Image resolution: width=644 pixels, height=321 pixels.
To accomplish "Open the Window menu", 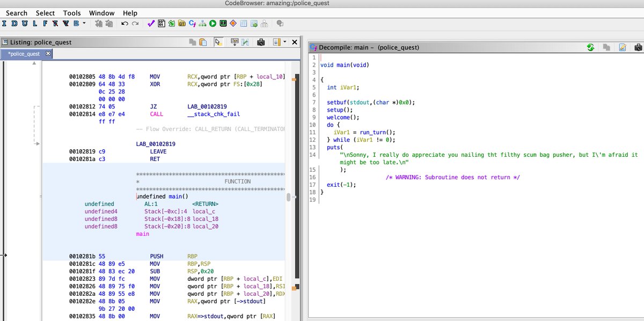I will coord(101,13).
